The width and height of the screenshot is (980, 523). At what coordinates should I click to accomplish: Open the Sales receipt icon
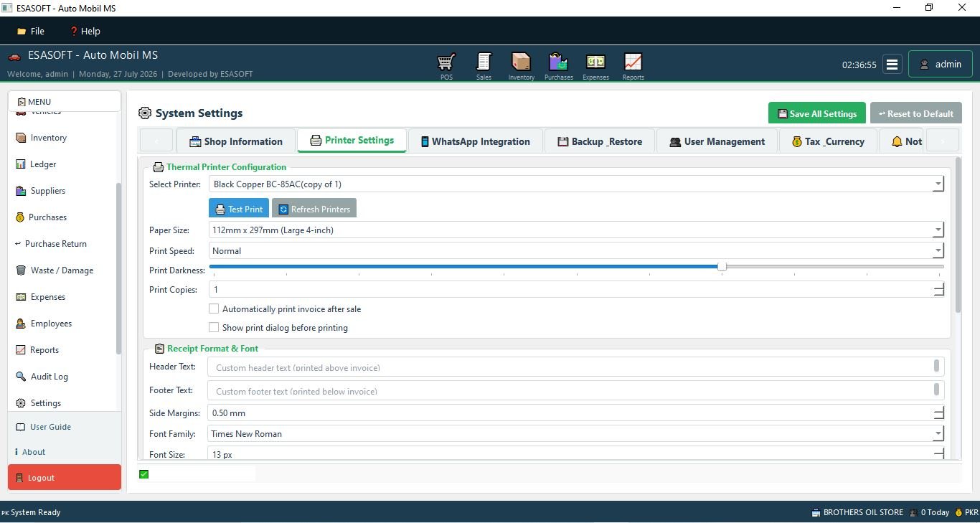[484, 62]
